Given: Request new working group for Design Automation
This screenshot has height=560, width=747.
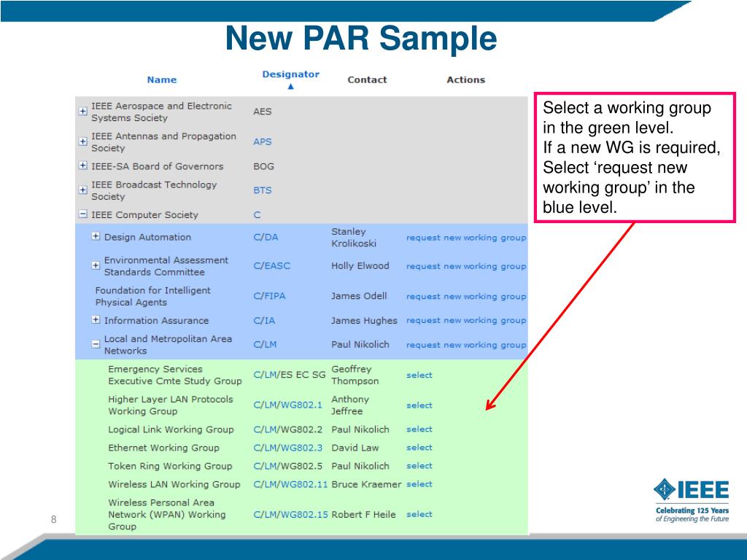Looking at the screenshot, I should (466, 238).
